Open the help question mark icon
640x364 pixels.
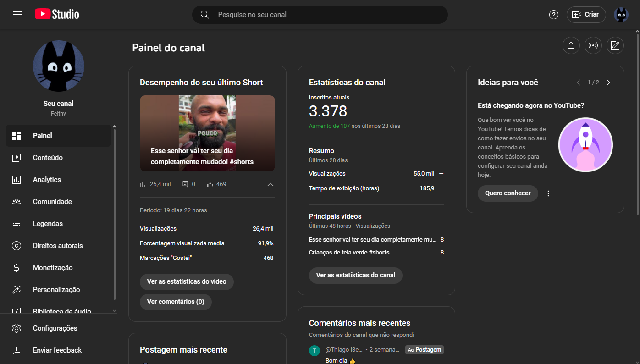(554, 15)
